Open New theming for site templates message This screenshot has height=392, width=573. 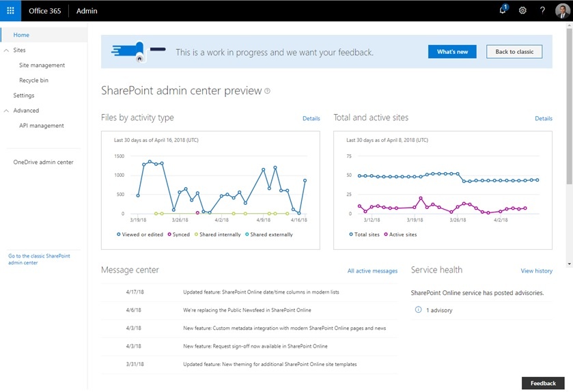(x=270, y=364)
